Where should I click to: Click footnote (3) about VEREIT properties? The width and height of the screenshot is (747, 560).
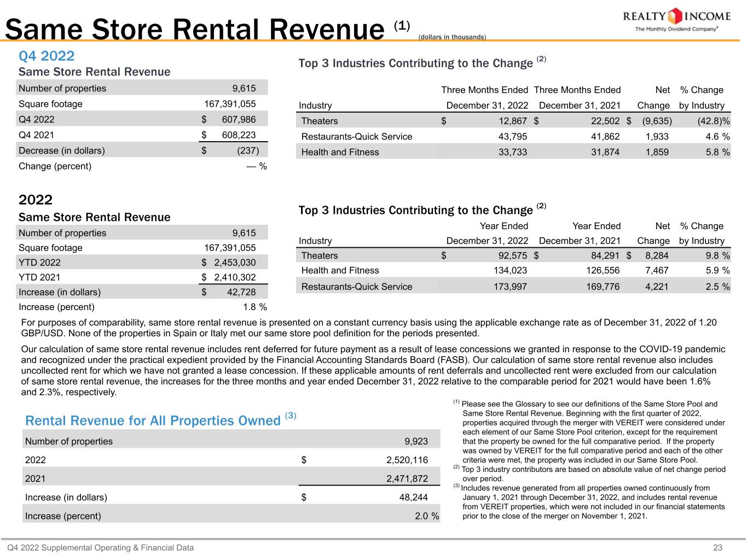coord(590,501)
